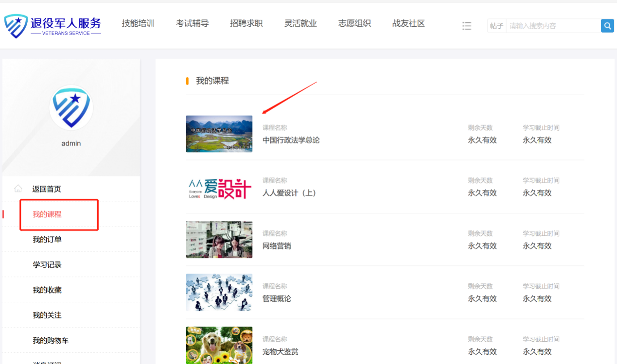Click the admin username text
The width and height of the screenshot is (617, 364).
click(71, 143)
